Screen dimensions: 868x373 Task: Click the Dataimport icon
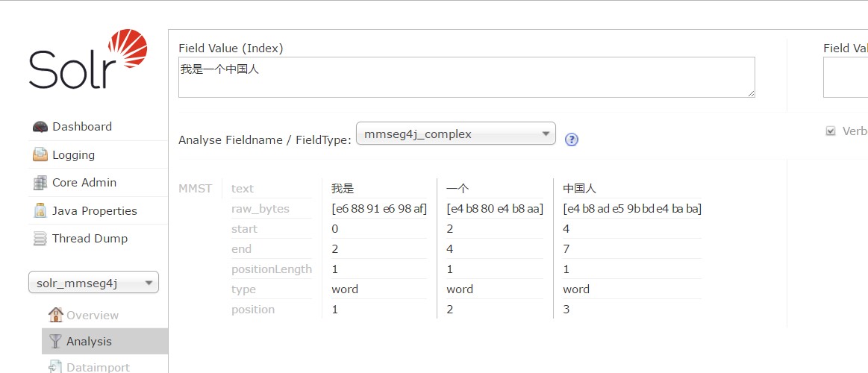[54, 367]
